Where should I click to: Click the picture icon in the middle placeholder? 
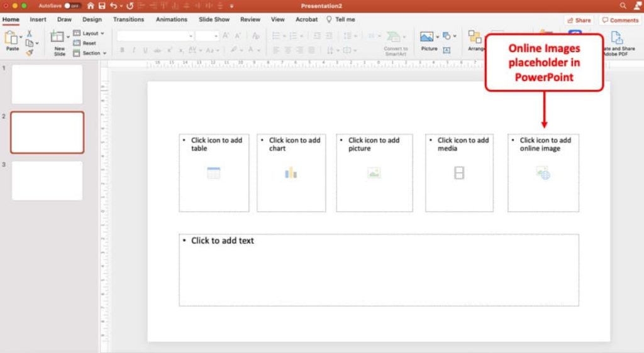coord(374,173)
